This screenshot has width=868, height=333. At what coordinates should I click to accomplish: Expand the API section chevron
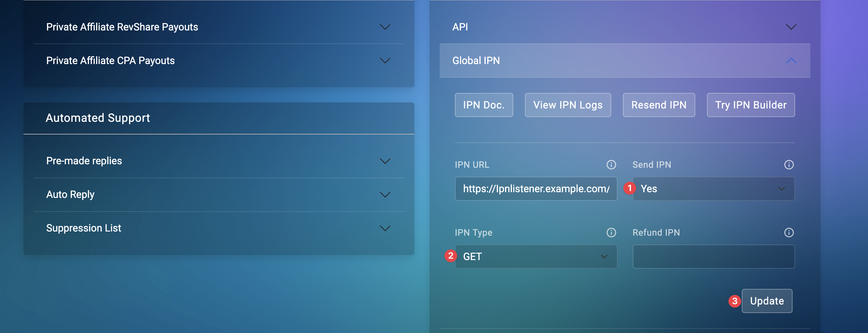(791, 27)
